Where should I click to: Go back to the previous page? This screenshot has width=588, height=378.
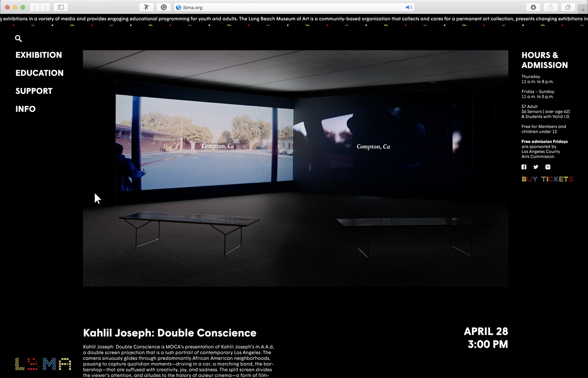tap(35, 7)
